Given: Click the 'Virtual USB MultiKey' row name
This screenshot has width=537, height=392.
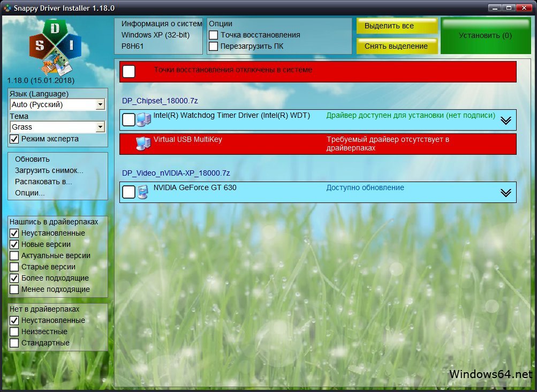Looking at the screenshot, I should pos(188,139).
